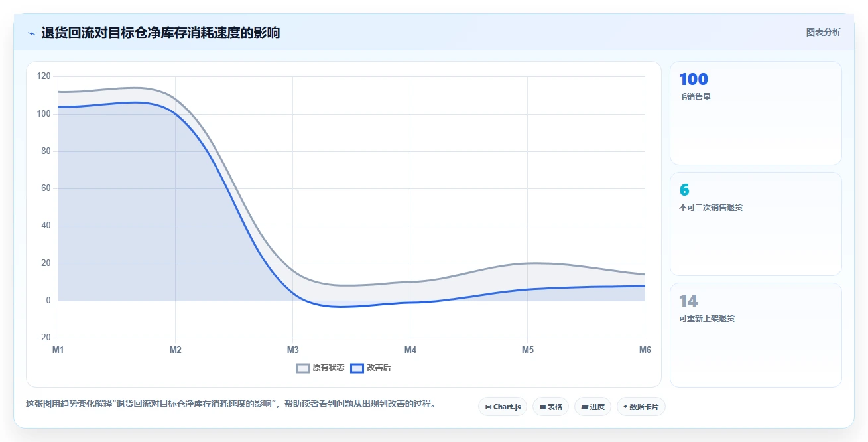This screenshot has height=442, width=868.
Task: Click the 表格 tag icon
Action: [x=542, y=407]
